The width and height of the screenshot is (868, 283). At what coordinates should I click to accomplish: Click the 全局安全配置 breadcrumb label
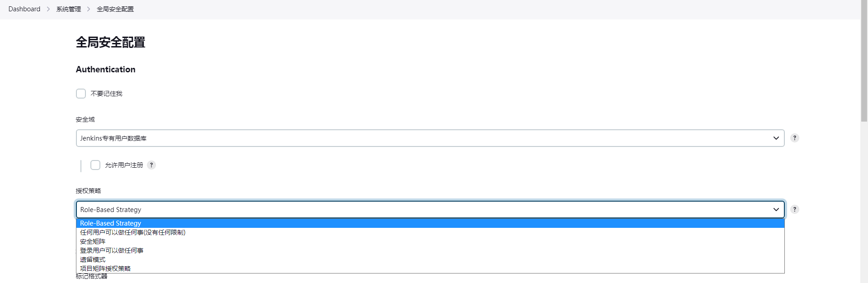pos(115,9)
